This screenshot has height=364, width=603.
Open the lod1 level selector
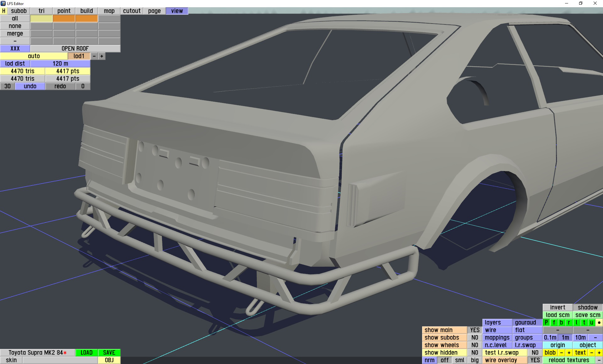click(79, 56)
